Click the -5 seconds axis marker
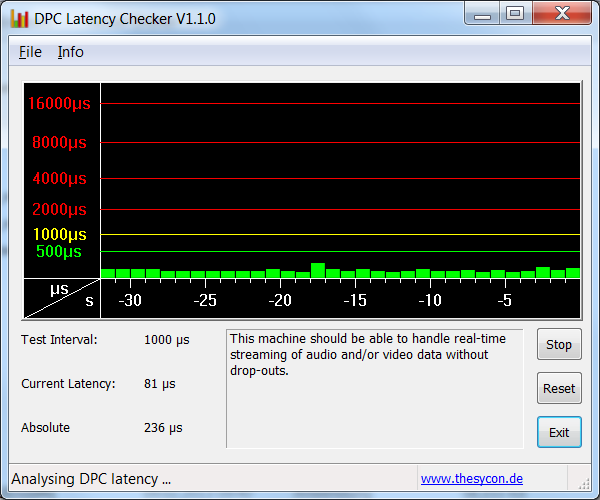The height and width of the screenshot is (500, 600). point(505,300)
